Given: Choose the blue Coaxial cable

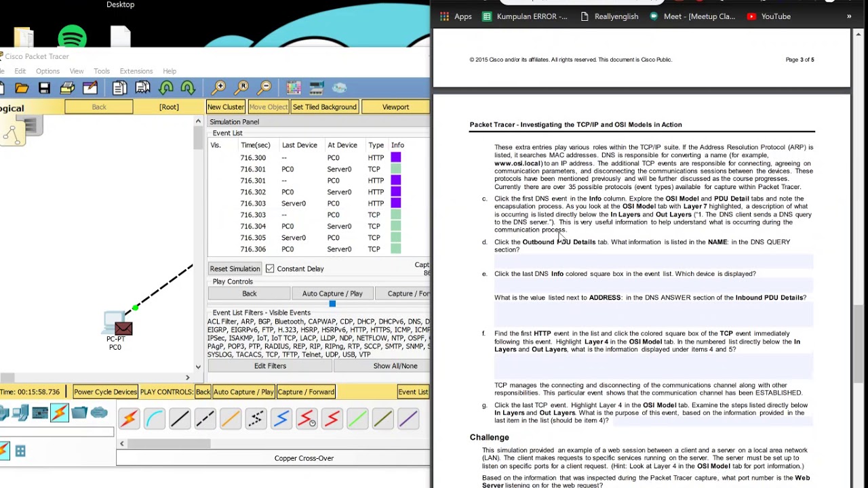Looking at the screenshot, I should coord(281,419).
